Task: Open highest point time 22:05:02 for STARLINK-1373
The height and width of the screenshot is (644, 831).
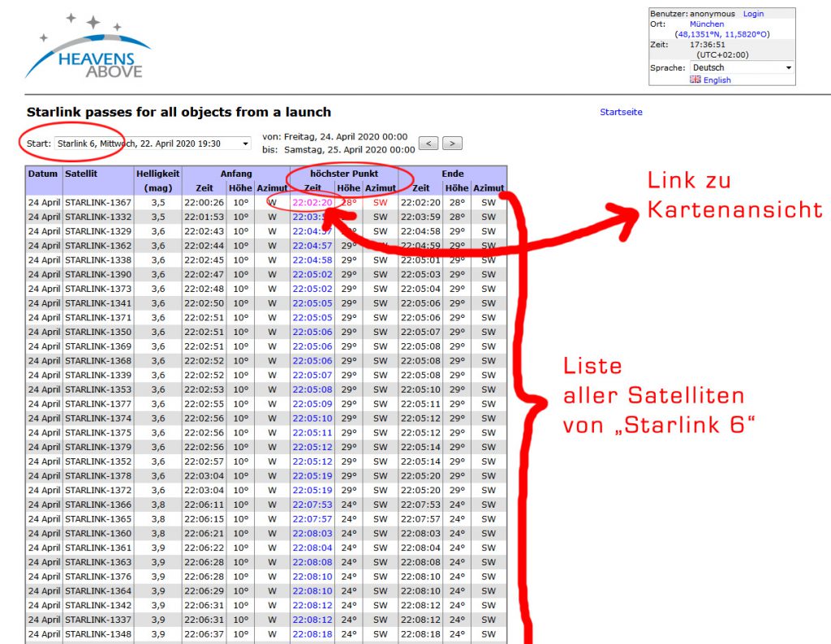Action: tap(312, 289)
